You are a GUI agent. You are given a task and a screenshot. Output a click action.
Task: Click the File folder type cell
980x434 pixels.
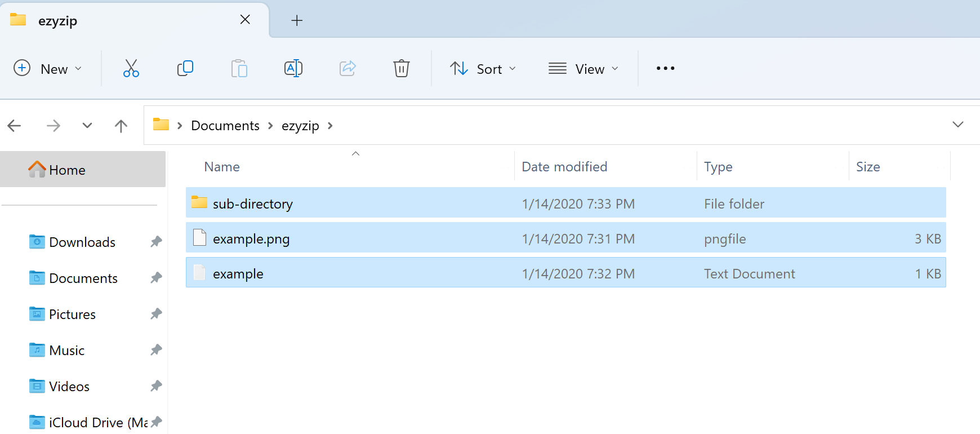pos(734,204)
